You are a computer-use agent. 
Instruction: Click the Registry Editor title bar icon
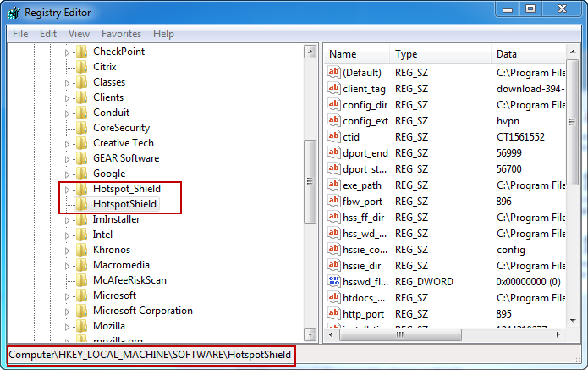click(x=14, y=13)
